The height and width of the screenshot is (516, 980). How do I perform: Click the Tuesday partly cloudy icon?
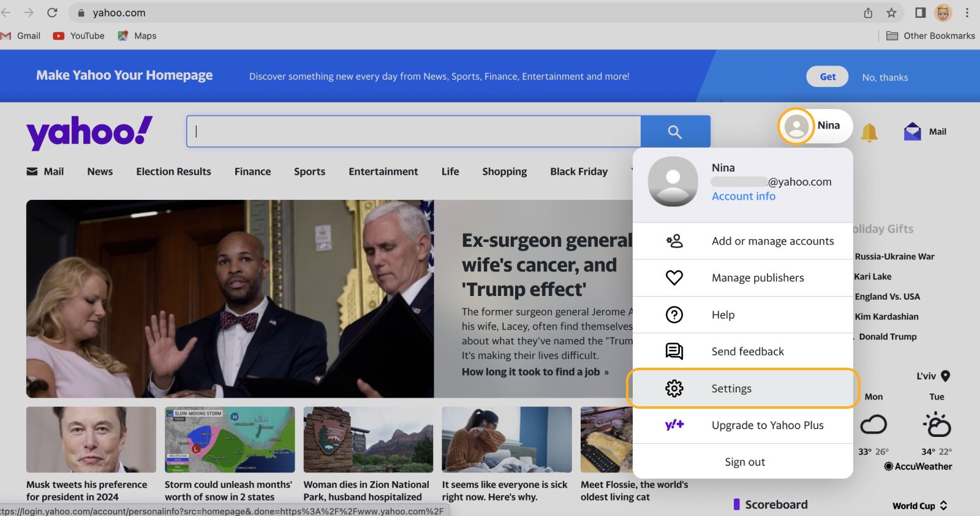(937, 424)
